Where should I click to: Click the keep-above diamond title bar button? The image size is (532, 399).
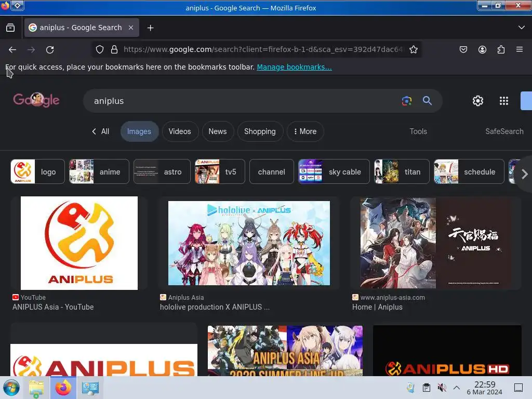(x=17, y=5)
